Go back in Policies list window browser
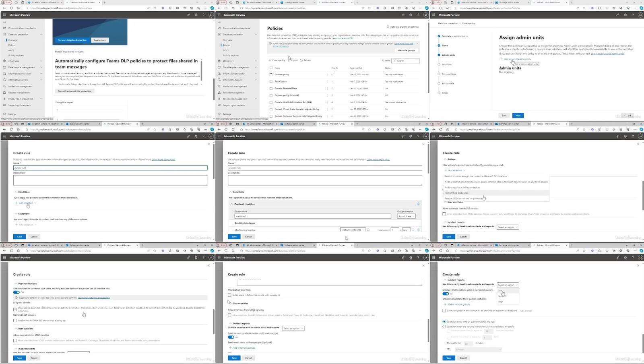The height and width of the screenshot is (364, 644). coord(219,8)
